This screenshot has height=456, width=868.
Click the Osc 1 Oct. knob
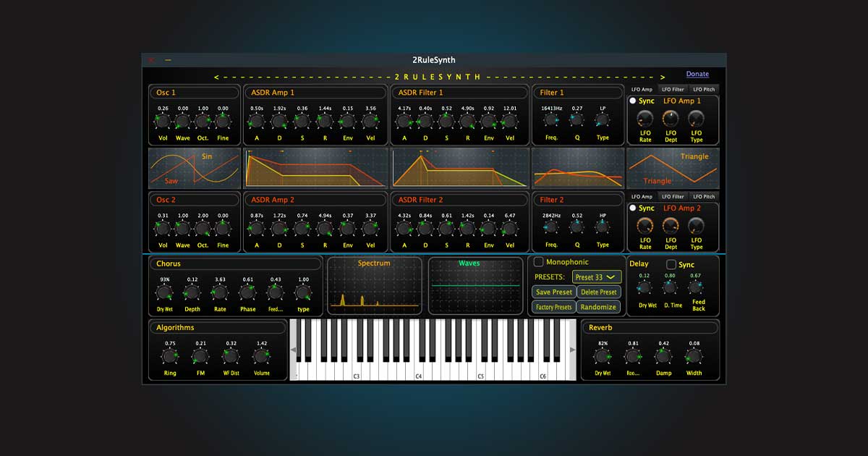tap(203, 121)
